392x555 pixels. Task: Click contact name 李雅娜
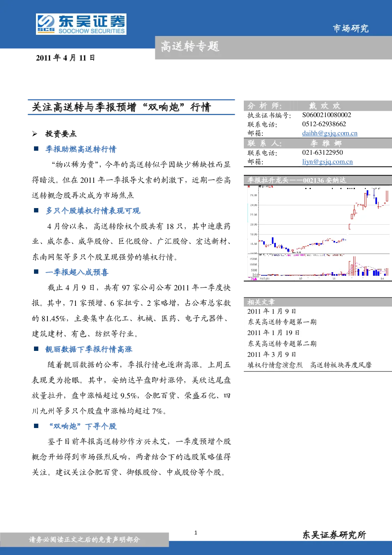(x=326, y=143)
